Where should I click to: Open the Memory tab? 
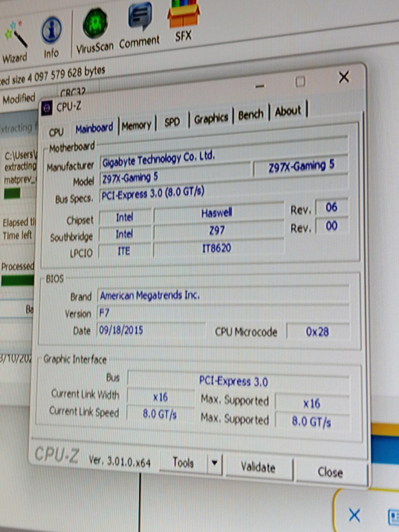coord(137,125)
